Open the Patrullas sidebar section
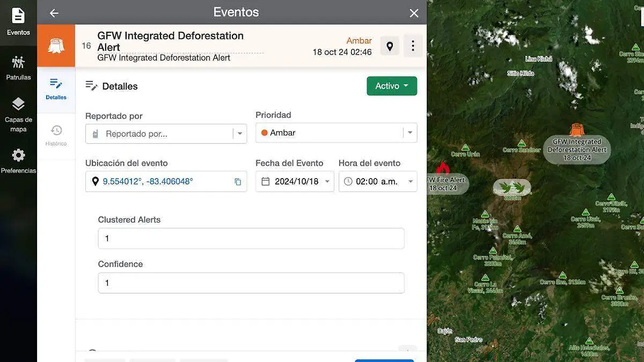Viewport: 644px width, 362px height. tap(18, 68)
